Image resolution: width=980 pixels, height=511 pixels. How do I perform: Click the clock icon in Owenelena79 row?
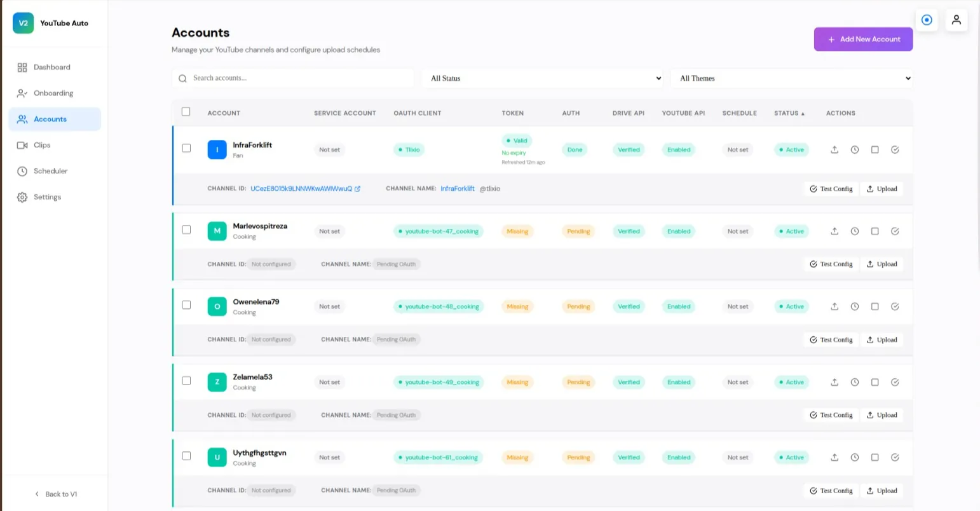pyautogui.click(x=855, y=306)
